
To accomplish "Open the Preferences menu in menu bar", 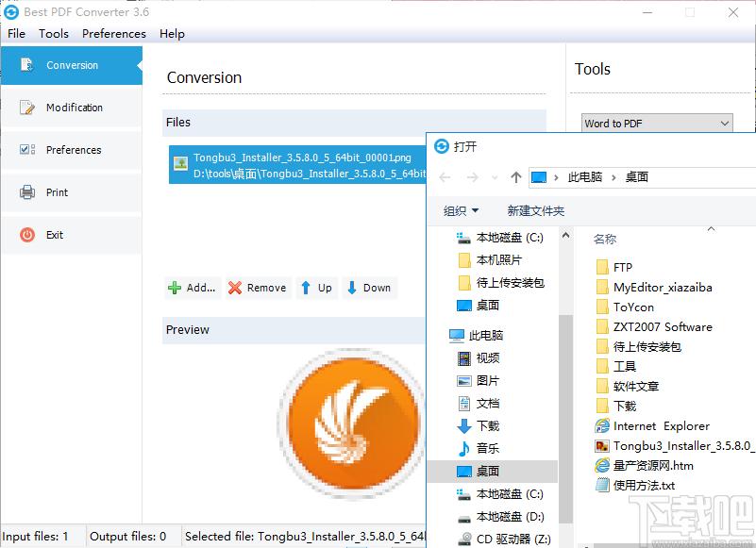I will tap(114, 34).
